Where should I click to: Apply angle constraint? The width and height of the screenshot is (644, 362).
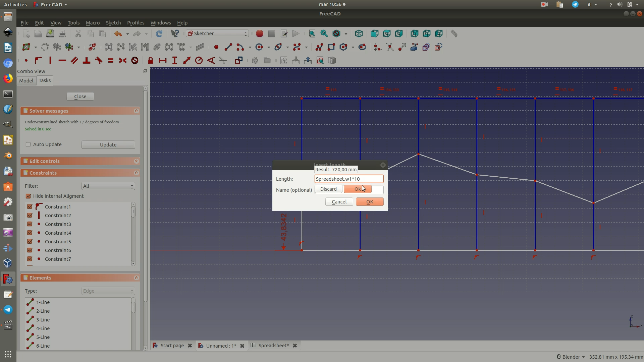[x=211, y=61]
